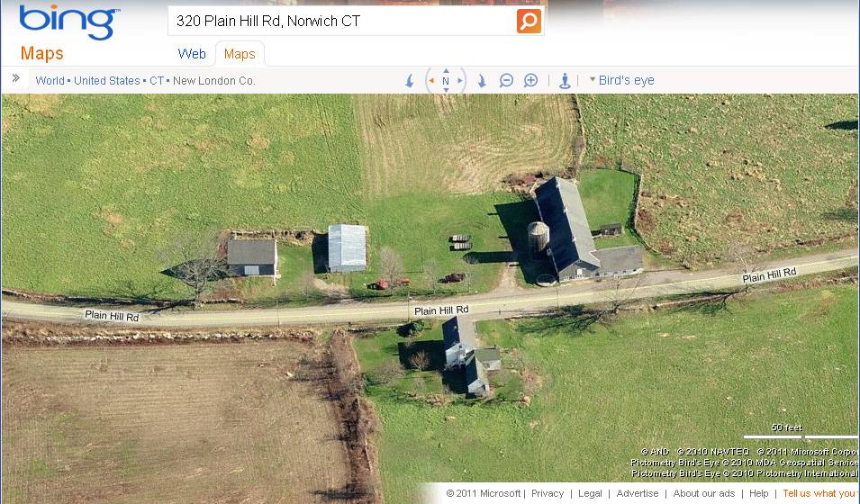The height and width of the screenshot is (504, 860).
Task: Locate me using the person icon
Action: pos(565,81)
